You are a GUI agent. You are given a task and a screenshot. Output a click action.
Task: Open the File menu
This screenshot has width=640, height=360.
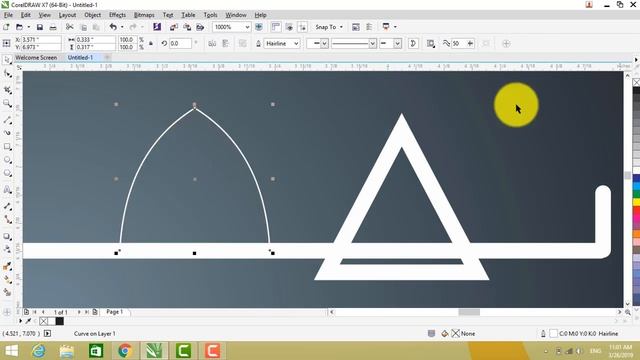click(8, 15)
